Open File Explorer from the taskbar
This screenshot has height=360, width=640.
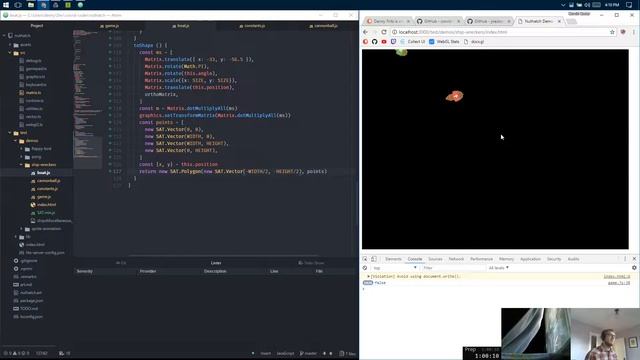tap(31, 5)
